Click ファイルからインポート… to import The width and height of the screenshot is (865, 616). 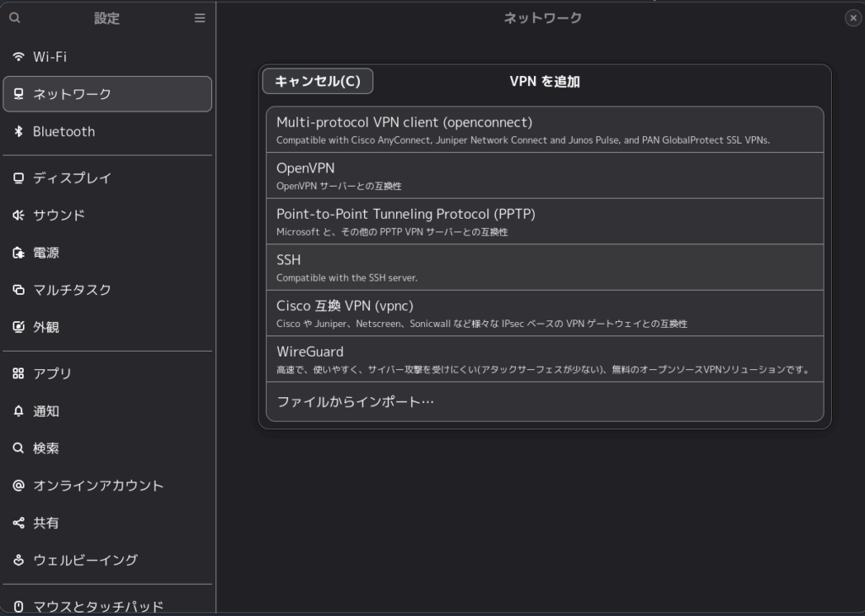[x=545, y=401]
